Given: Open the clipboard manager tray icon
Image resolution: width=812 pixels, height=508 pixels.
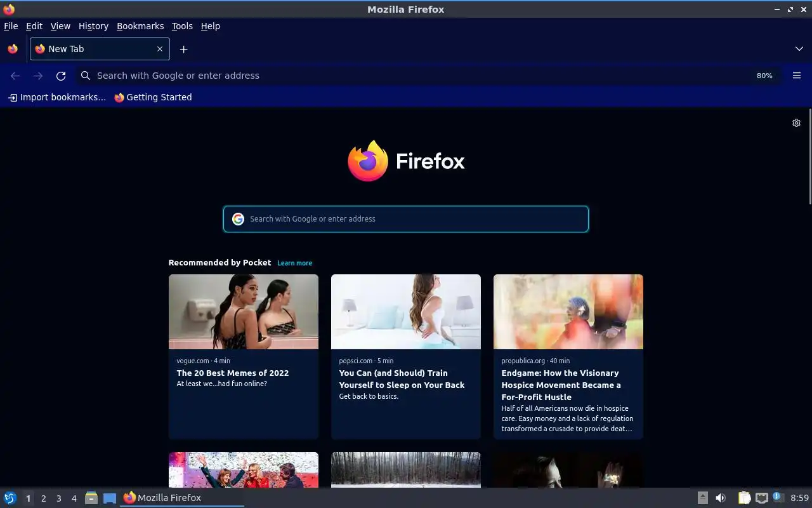Looking at the screenshot, I should click(744, 498).
